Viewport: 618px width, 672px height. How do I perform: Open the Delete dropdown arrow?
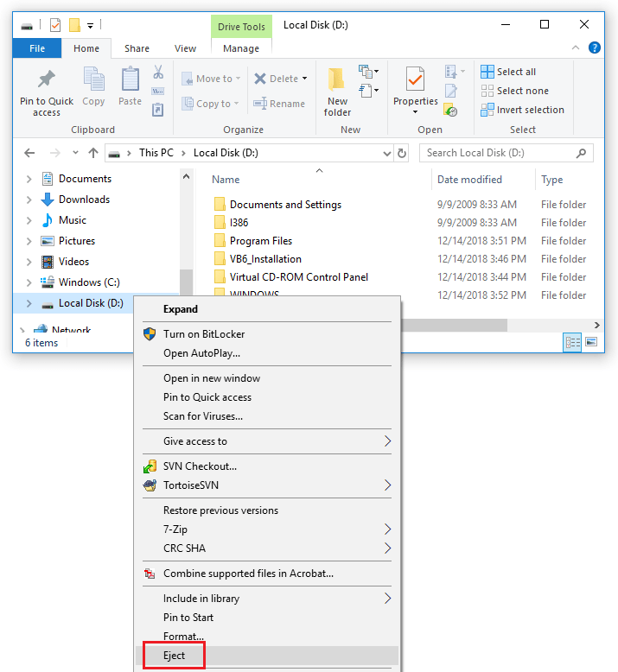(x=304, y=79)
